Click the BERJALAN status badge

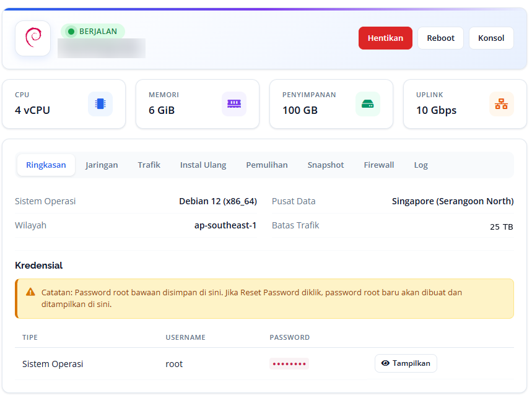[x=93, y=32]
